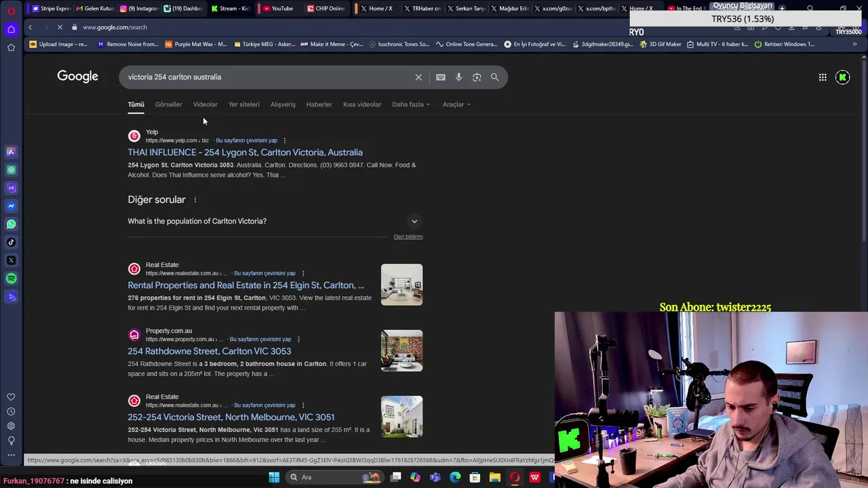
Task: Switch to the Kısa videolar tab
Action: click(x=362, y=104)
